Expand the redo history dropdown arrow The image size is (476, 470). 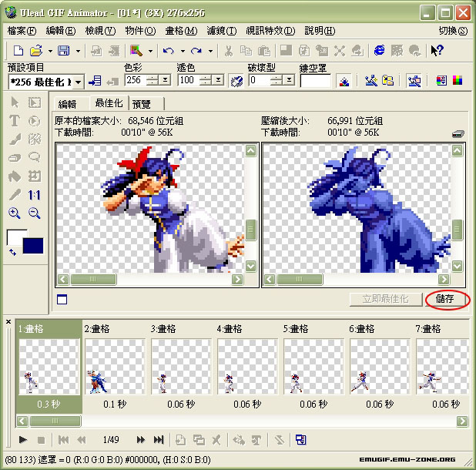tap(210, 51)
